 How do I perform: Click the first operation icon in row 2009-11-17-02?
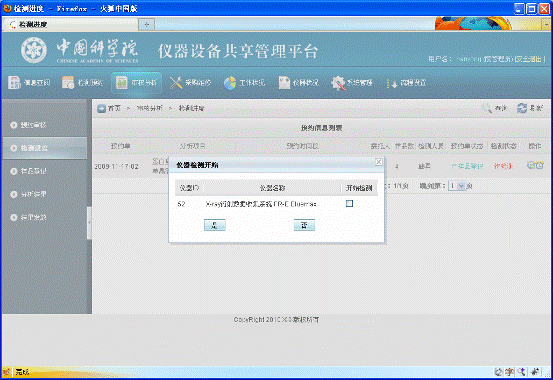click(x=531, y=165)
